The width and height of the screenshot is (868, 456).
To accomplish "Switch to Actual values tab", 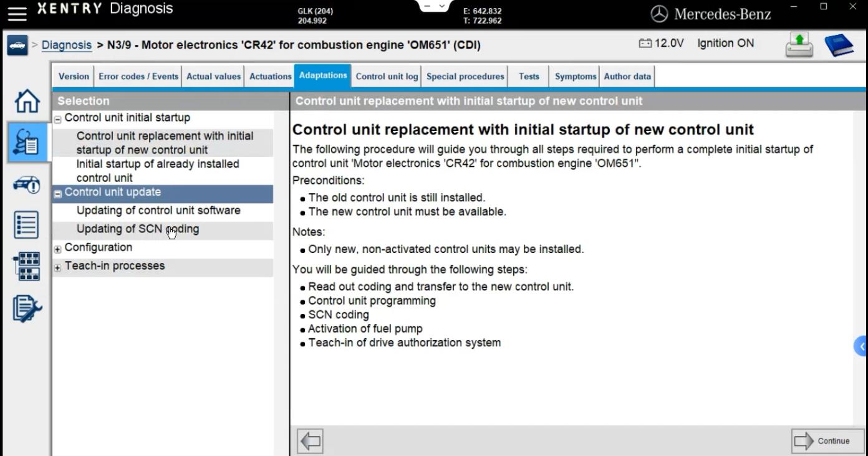I will pyautogui.click(x=213, y=77).
